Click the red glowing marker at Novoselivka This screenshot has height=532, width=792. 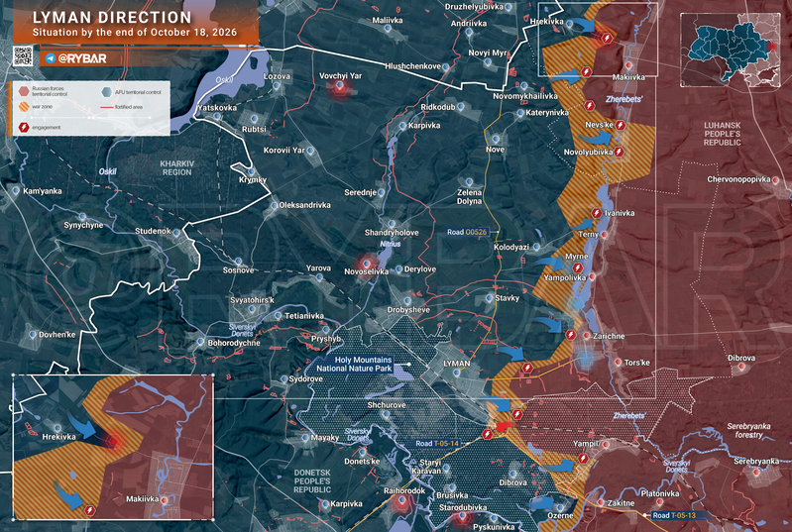[x=367, y=264]
